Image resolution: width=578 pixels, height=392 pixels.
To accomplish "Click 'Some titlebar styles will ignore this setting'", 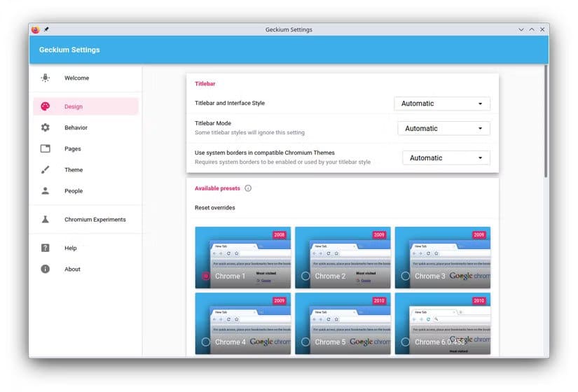I will pos(249,132).
